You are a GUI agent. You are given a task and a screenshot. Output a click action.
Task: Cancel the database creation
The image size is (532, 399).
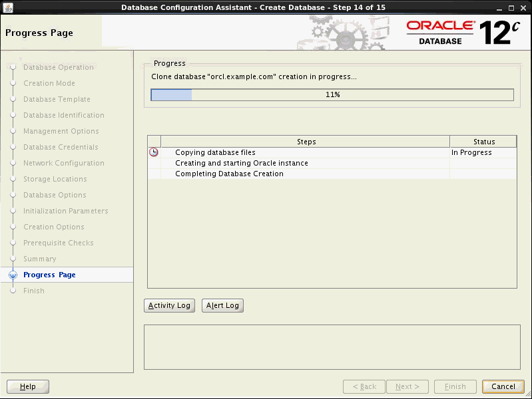tap(503, 386)
